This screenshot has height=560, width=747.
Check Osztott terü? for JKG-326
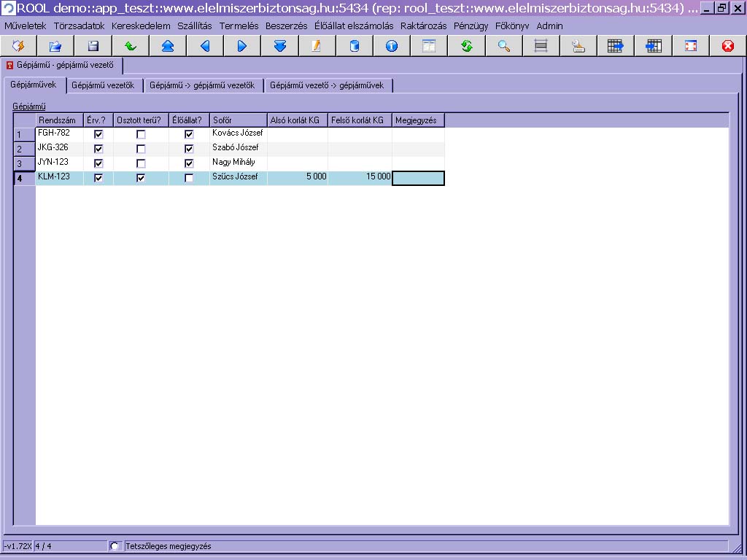(141, 149)
